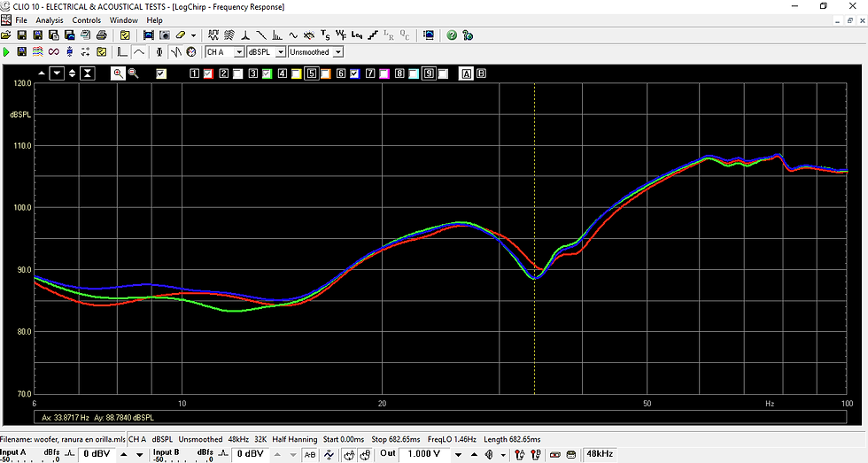This screenshot has height=463, width=868.
Task: Toggle overlay 8 cyan checkbox
Action: pos(414,73)
